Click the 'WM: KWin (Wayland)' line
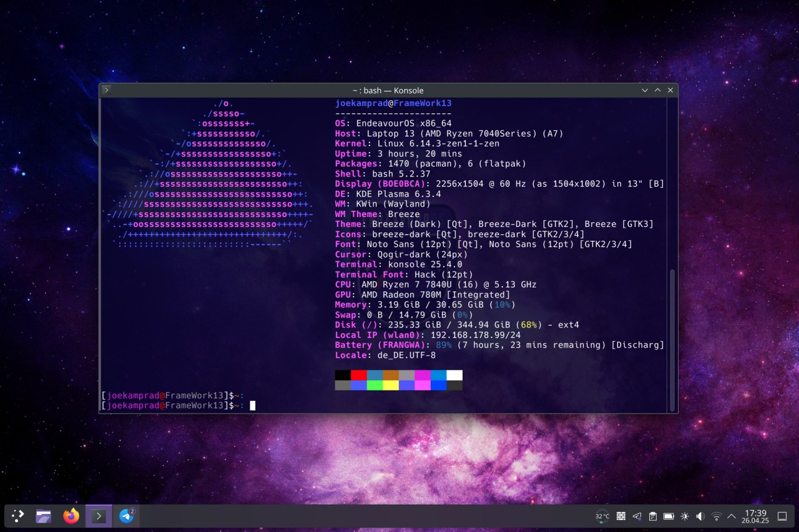Viewport: 799px width, 532px height. (x=383, y=204)
